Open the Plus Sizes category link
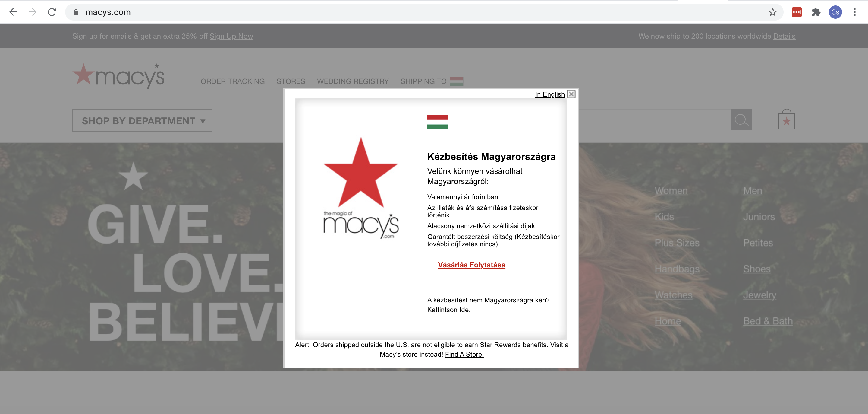The image size is (868, 414). [x=677, y=243]
